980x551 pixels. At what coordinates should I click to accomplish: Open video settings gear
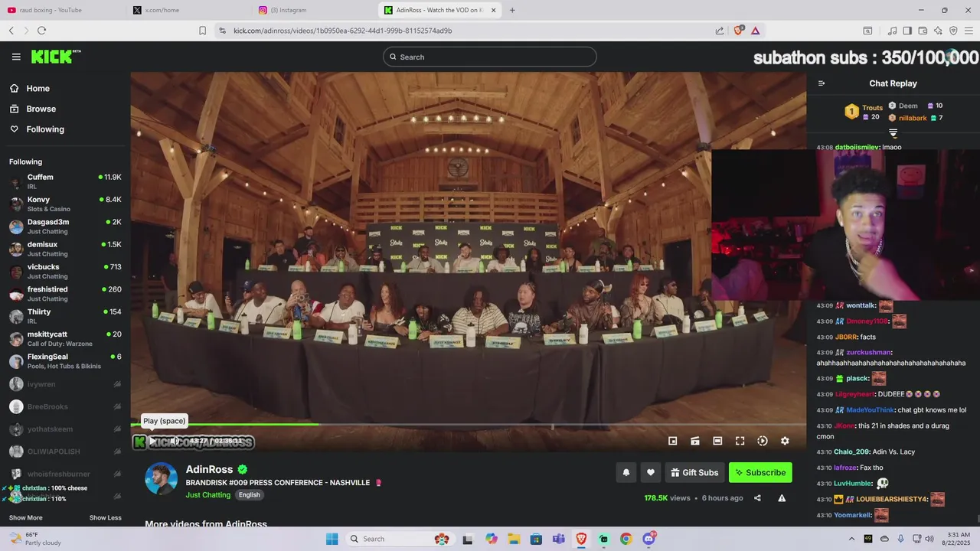(785, 441)
